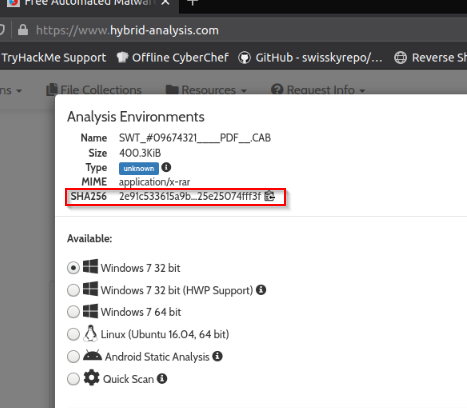Click the padlock icon in address bar

(x=23, y=30)
